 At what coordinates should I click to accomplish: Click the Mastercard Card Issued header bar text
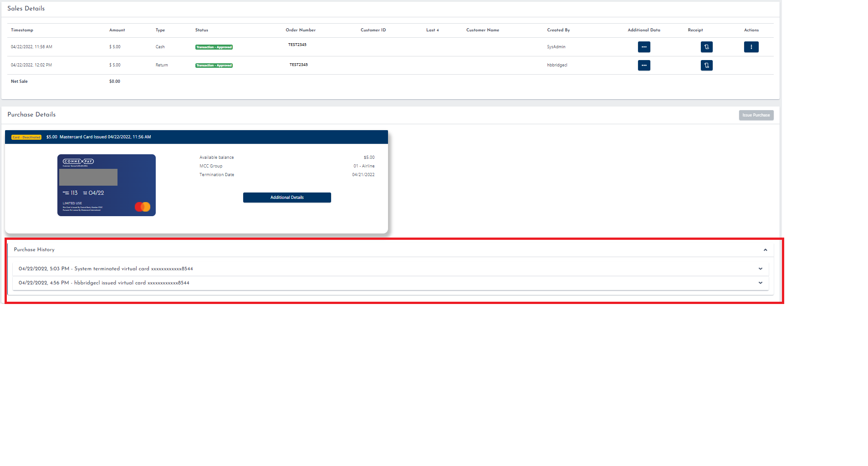[x=98, y=137]
